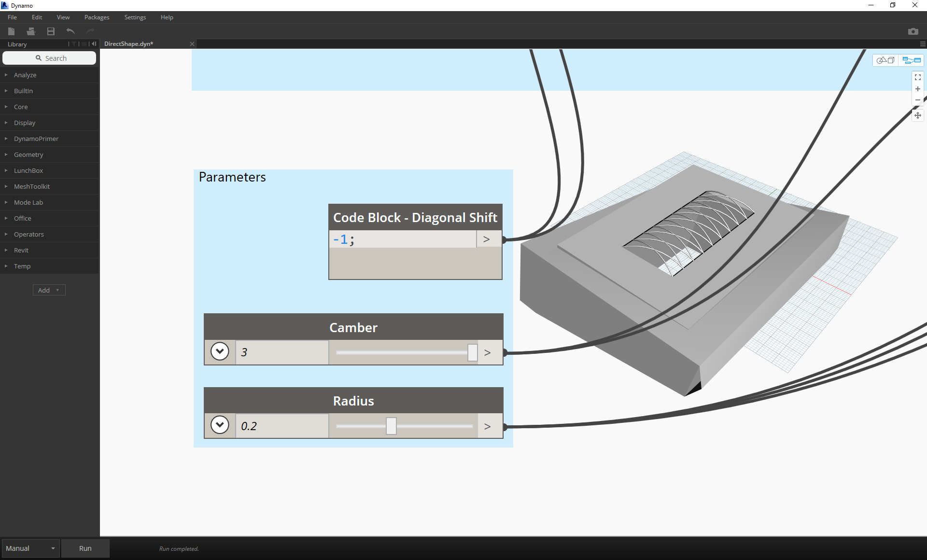Click the Radius slider handle
This screenshot has height=560, width=927.
click(391, 426)
